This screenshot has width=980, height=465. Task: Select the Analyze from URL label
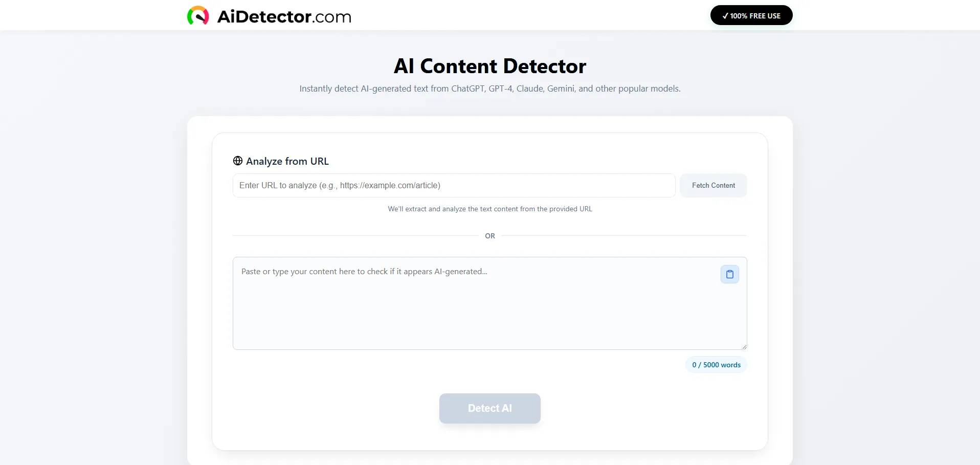pyautogui.click(x=287, y=161)
